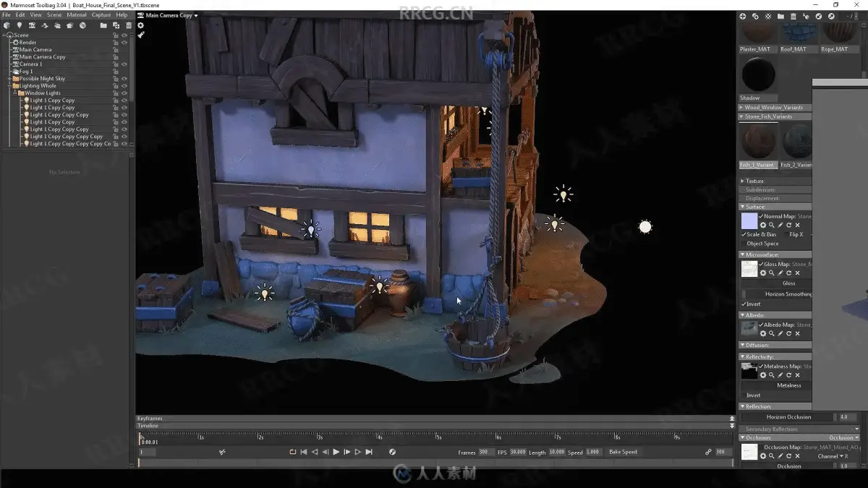Jump to timeline start

(304, 452)
